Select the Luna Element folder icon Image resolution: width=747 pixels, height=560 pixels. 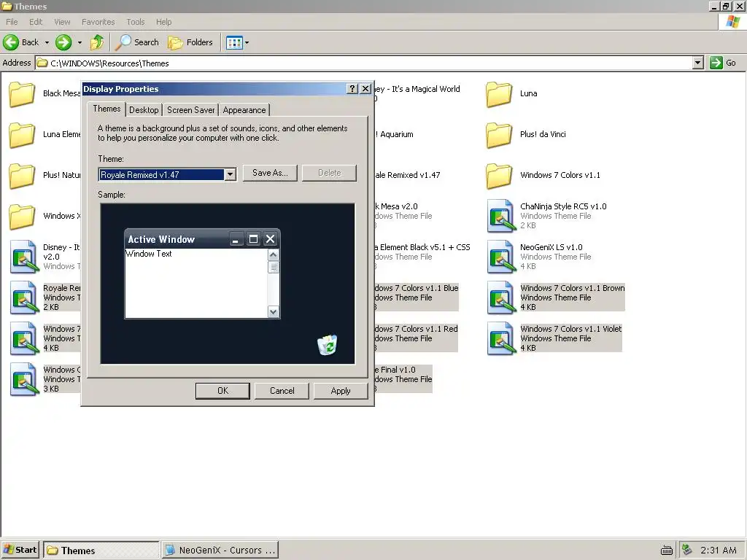pyautogui.click(x=22, y=134)
